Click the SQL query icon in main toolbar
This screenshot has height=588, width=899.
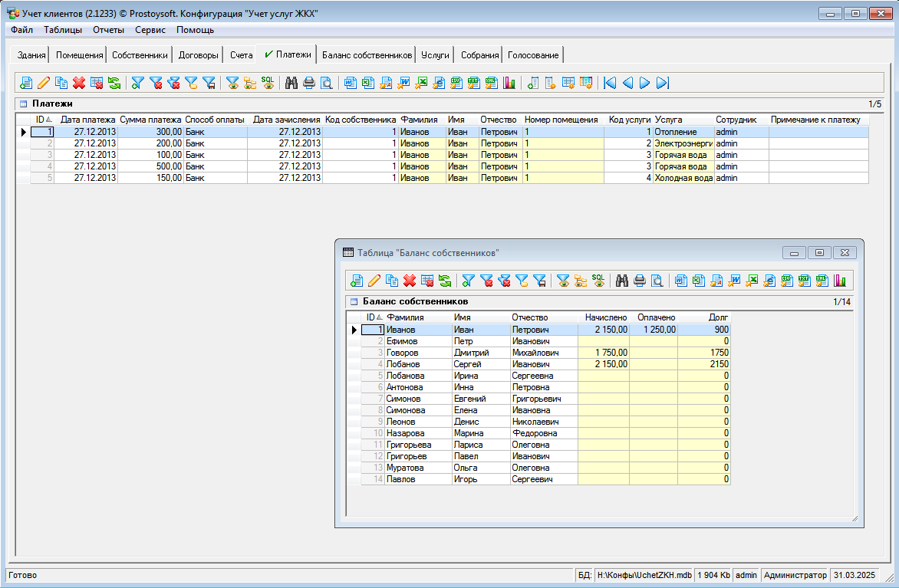(x=268, y=83)
